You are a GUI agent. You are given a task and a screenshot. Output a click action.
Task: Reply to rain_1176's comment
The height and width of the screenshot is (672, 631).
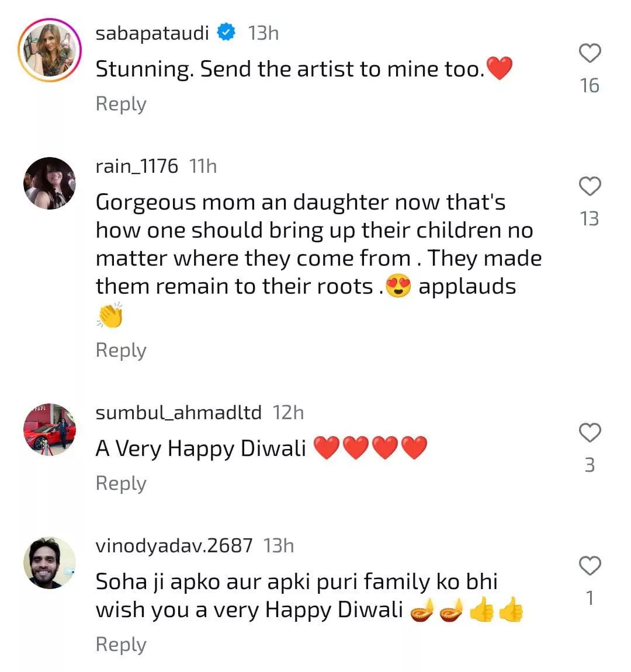point(121,350)
